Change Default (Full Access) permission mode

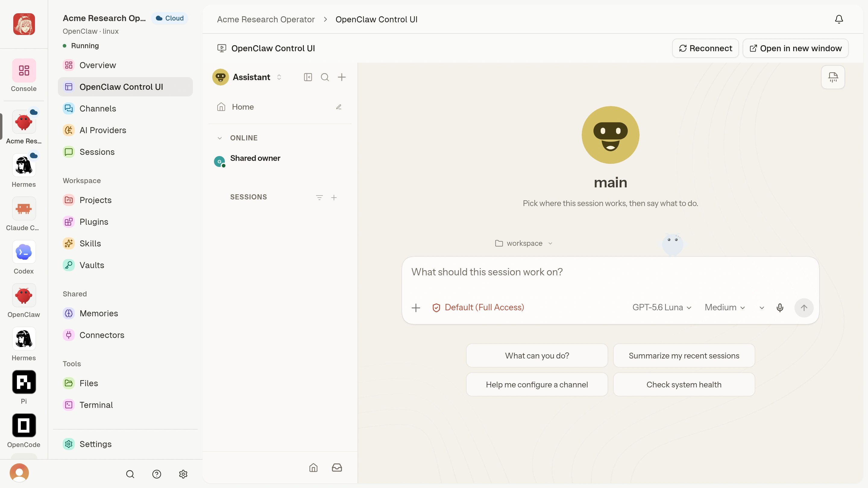pyautogui.click(x=478, y=308)
